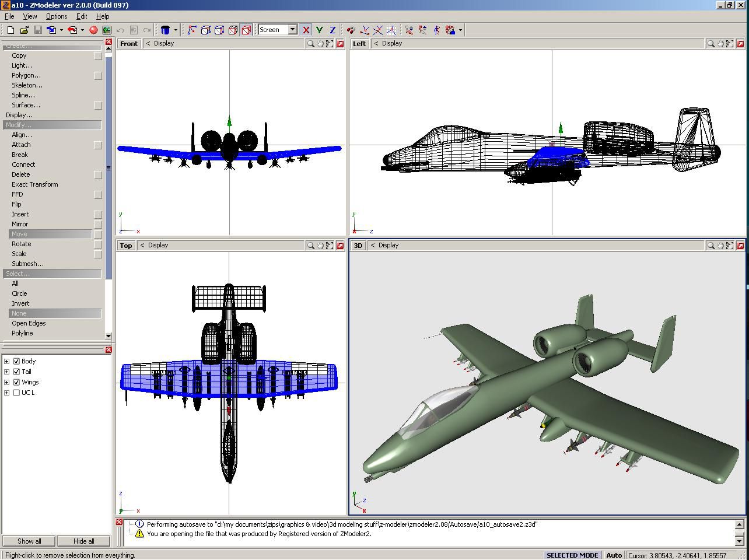The height and width of the screenshot is (560, 749).
Task: Enable the Y axis constraint
Action: click(x=318, y=30)
